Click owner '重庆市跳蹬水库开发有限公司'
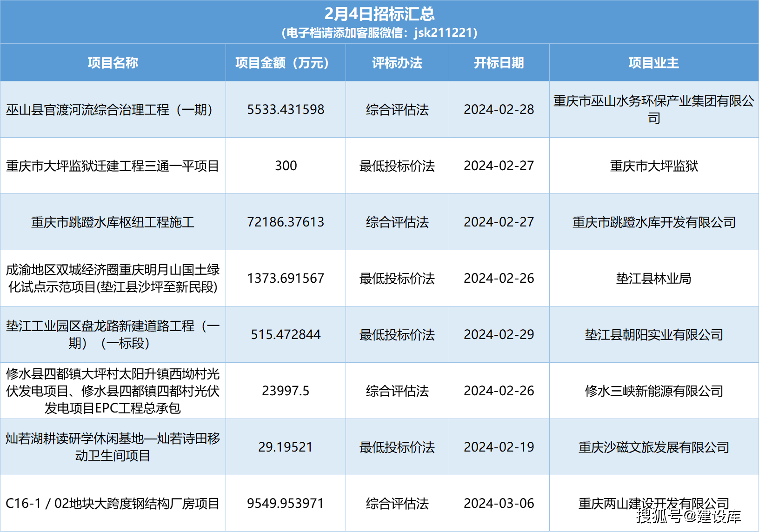This screenshot has width=759, height=532. pos(654,222)
